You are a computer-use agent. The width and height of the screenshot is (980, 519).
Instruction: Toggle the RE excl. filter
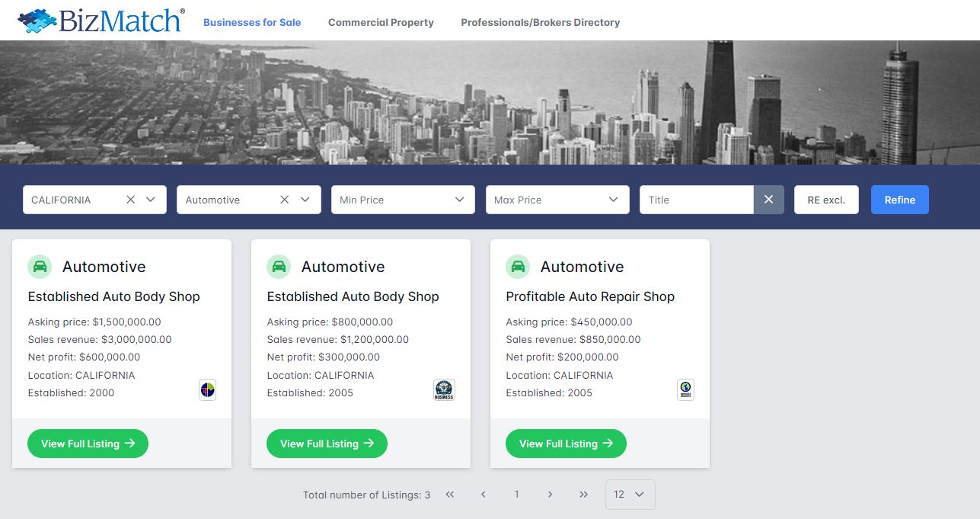pos(826,200)
